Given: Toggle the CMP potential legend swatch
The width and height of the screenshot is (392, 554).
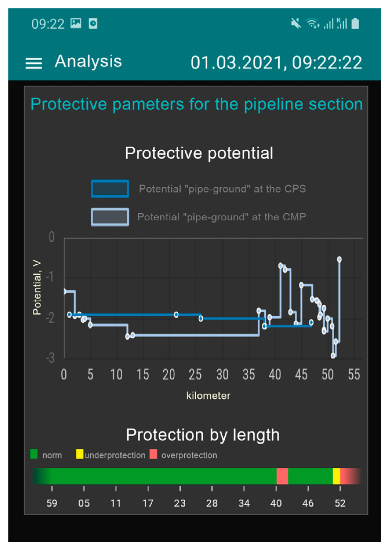Looking at the screenshot, I should pyautogui.click(x=110, y=217).
